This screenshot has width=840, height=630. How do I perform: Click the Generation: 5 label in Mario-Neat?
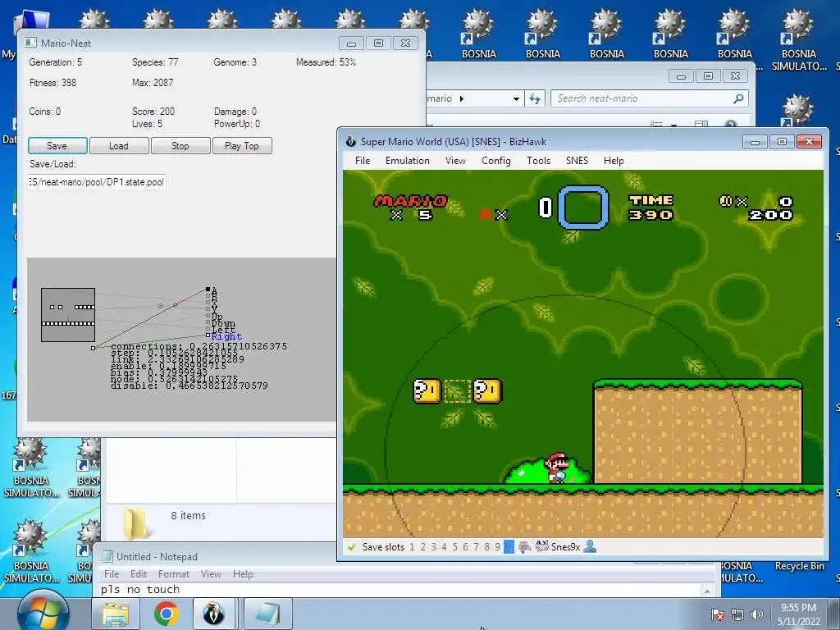click(55, 62)
